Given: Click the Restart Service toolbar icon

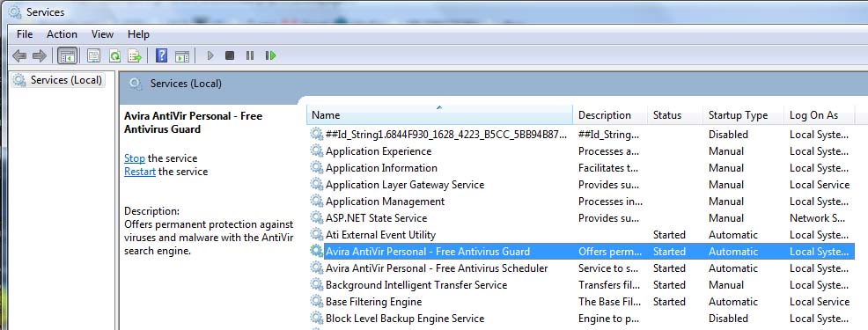Looking at the screenshot, I should (x=270, y=55).
